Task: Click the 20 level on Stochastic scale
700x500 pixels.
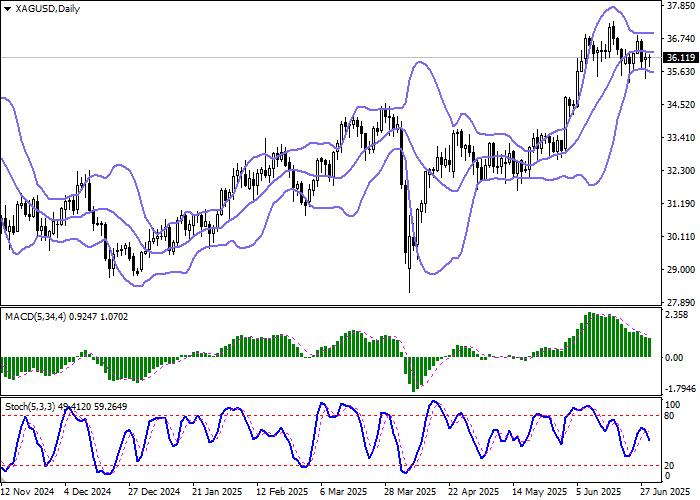Action: tap(672, 465)
